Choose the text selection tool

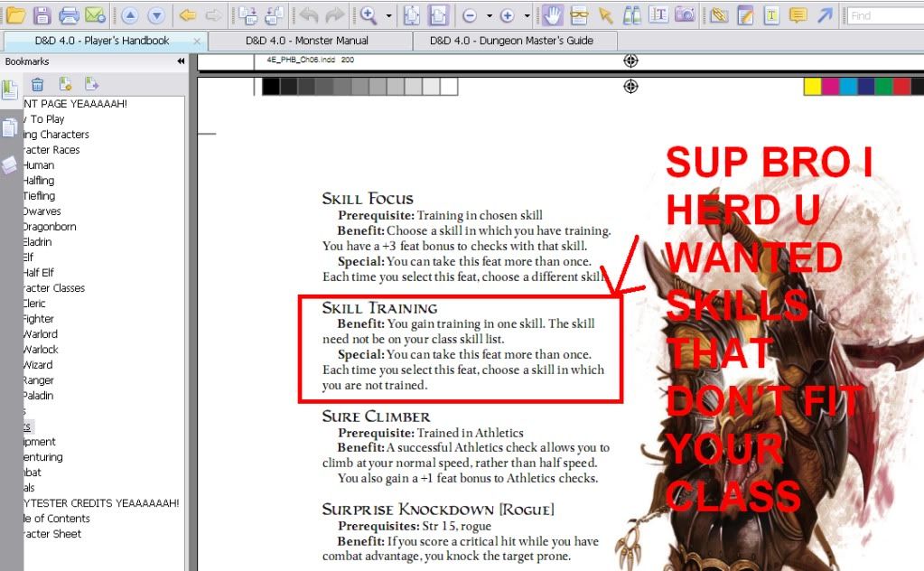coord(658,16)
